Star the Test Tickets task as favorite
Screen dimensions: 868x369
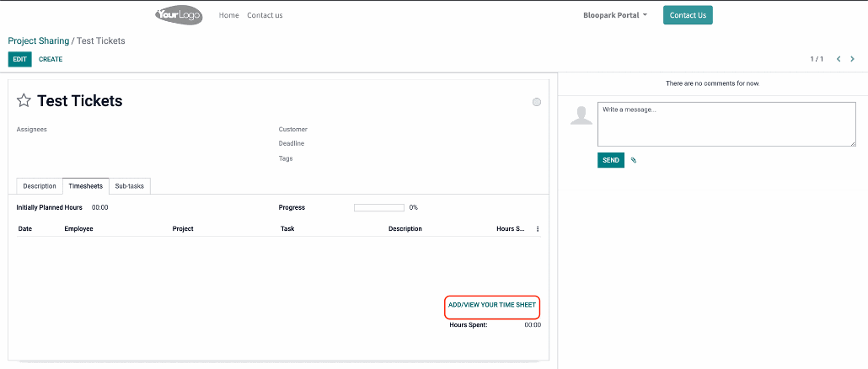tap(24, 101)
